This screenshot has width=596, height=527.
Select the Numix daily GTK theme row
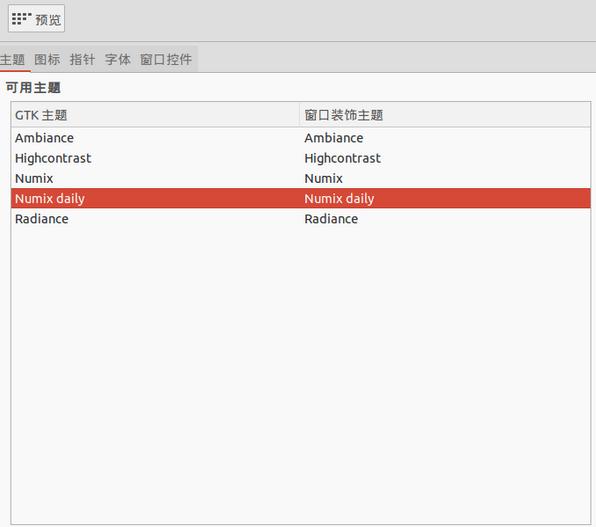[x=301, y=198]
